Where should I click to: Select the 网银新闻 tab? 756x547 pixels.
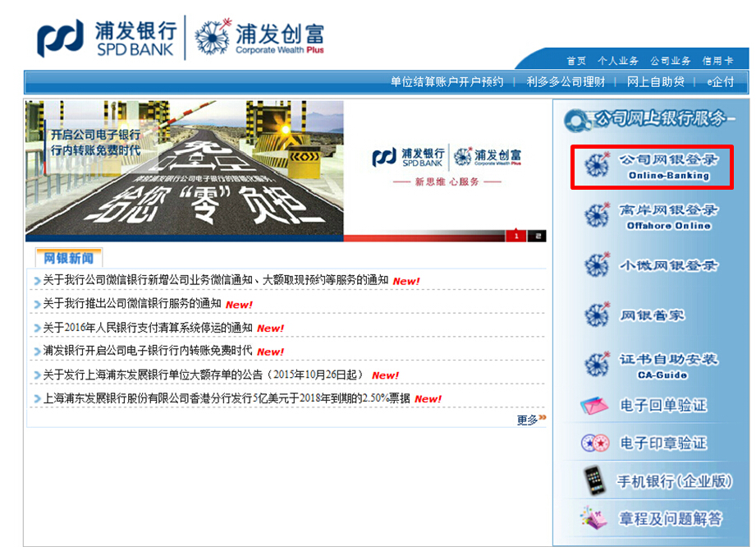(x=68, y=259)
